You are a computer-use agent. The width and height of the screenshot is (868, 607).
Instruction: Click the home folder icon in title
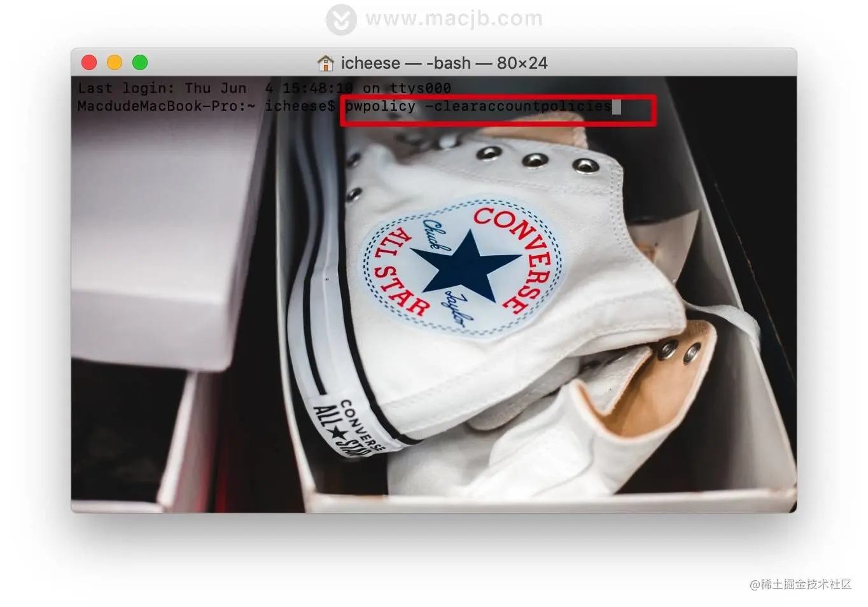click(325, 63)
